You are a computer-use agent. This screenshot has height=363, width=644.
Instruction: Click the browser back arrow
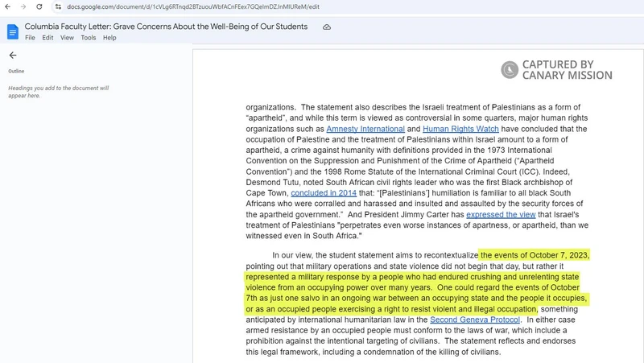(x=8, y=6)
